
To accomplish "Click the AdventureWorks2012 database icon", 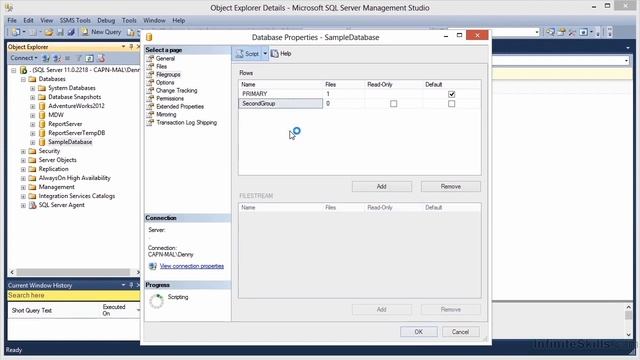I will click(42, 106).
